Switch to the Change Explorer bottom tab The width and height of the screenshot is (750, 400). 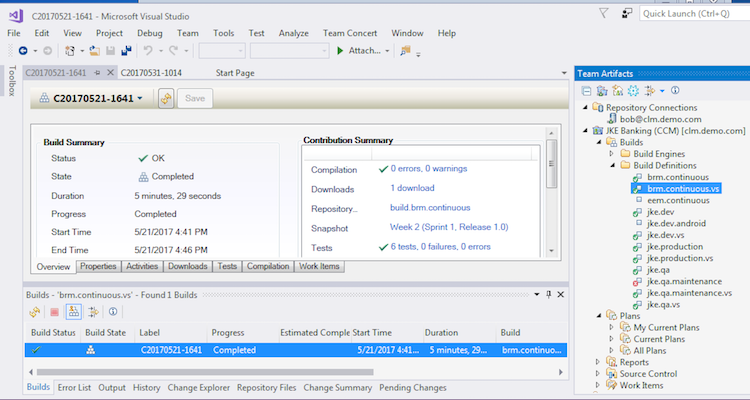coord(199,388)
